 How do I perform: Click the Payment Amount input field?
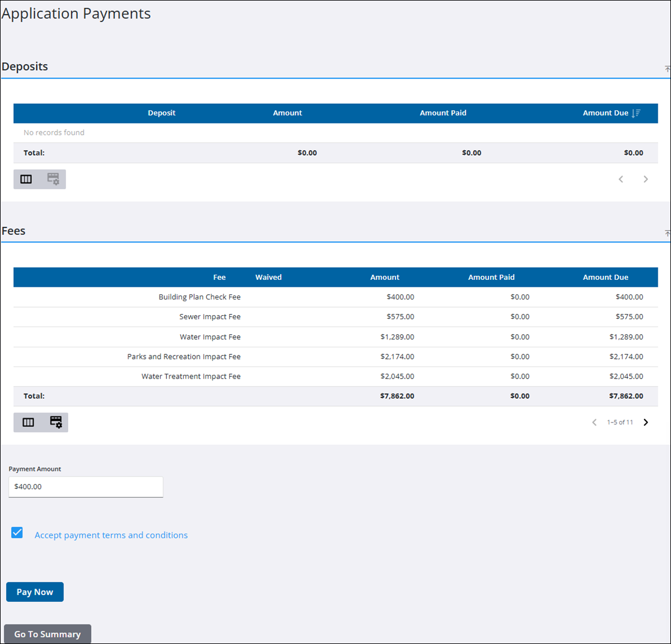tap(85, 486)
